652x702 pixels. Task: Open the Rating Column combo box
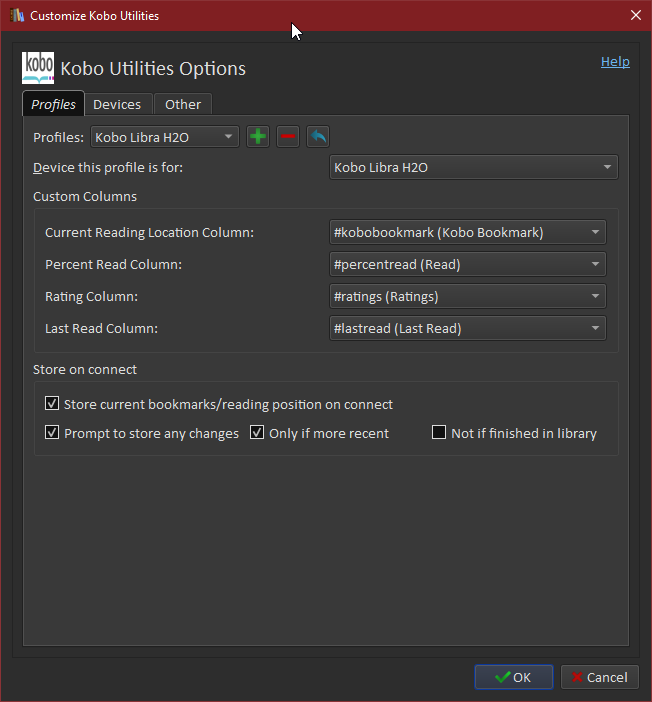pyautogui.click(x=468, y=296)
